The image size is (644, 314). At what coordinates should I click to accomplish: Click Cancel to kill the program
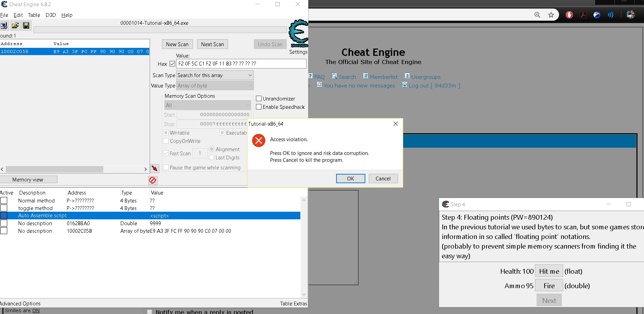tap(383, 178)
